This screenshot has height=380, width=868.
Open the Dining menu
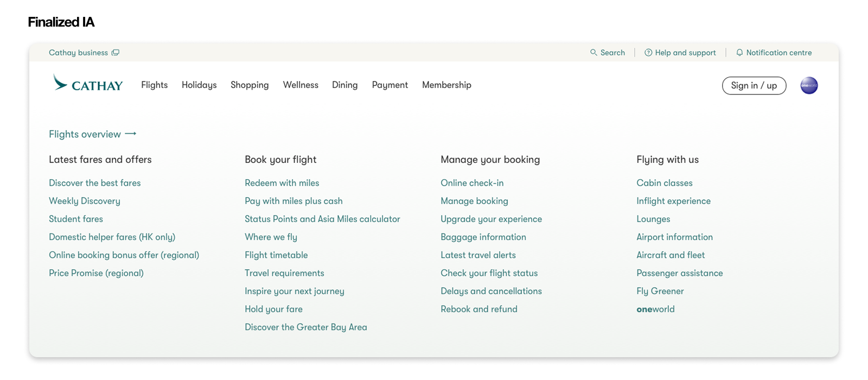pyautogui.click(x=345, y=85)
